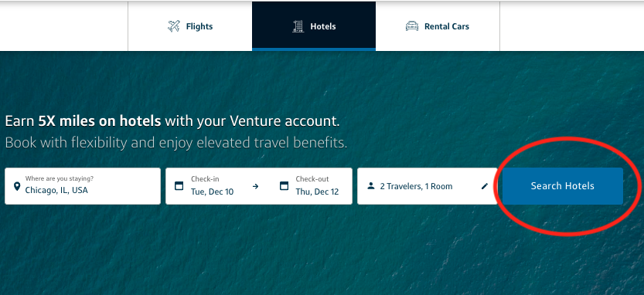
Task: Click the airplane icon on Flights tab
Action: click(174, 26)
